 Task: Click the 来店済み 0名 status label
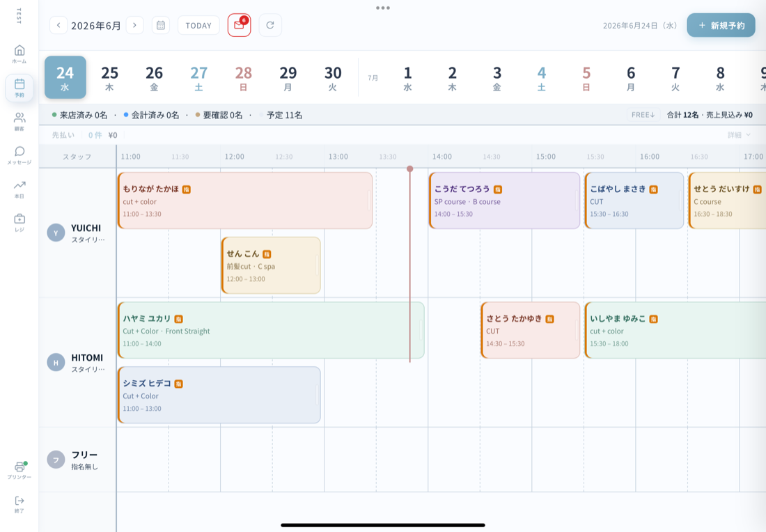[79, 116]
